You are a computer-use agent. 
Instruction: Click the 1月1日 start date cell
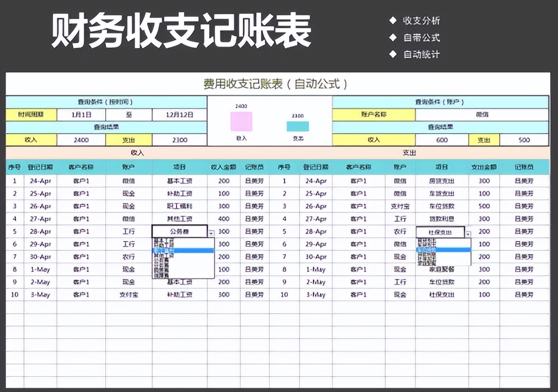click(x=84, y=114)
